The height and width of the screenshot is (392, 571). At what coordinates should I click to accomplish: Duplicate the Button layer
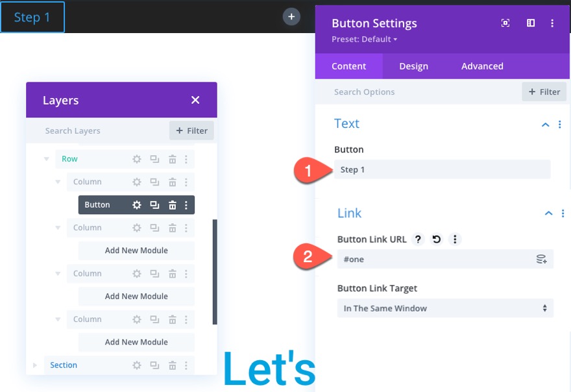click(154, 205)
